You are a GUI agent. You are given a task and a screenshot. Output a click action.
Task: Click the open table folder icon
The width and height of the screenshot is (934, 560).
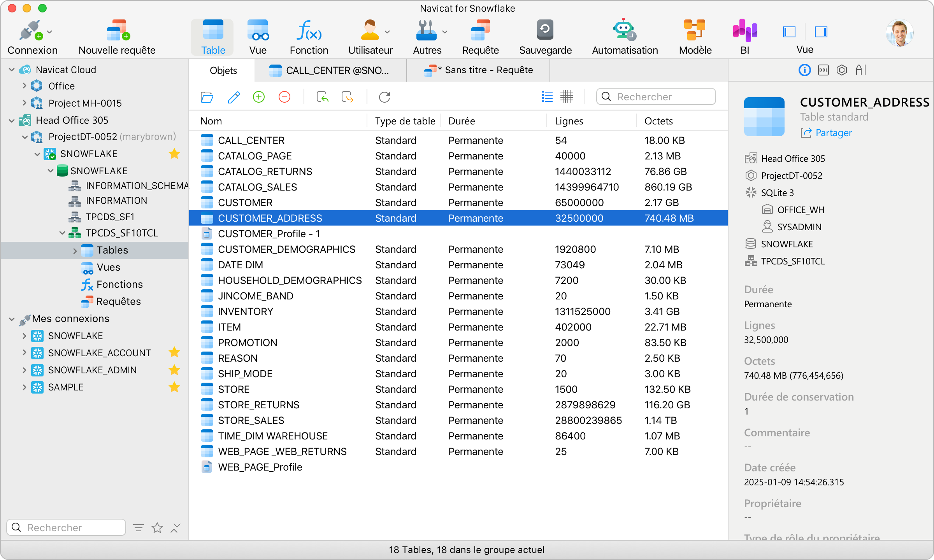click(x=207, y=97)
